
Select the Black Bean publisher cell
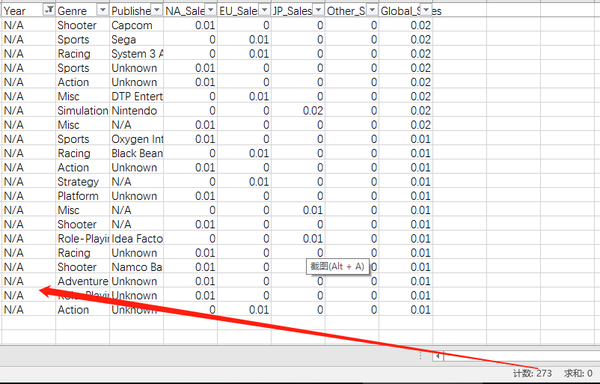coord(137,153)
